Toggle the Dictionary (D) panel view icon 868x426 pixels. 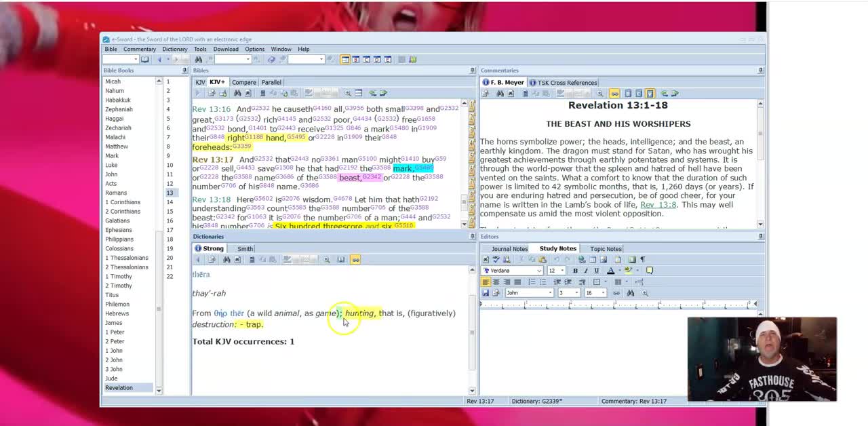point(377,60)
